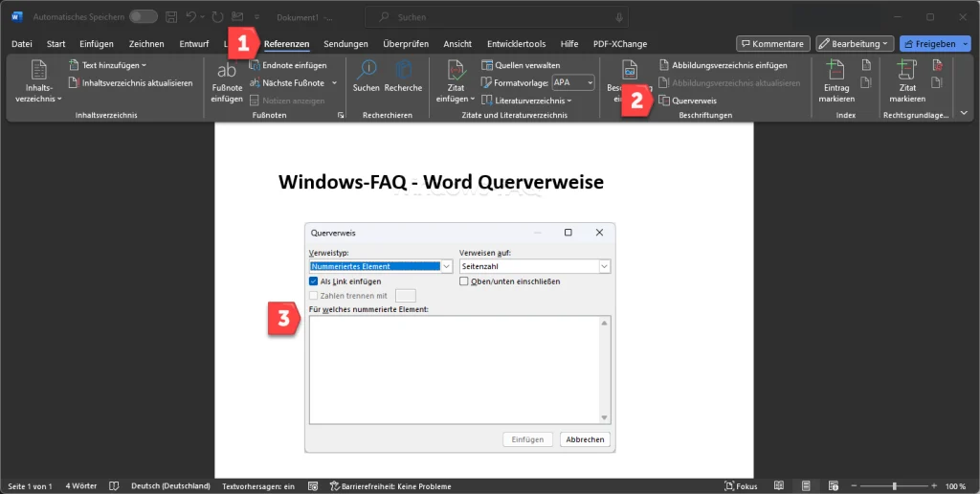980x494 pixels.
Task: Open the Bearbeitung mode dropdown
Action: click(855, 44)
